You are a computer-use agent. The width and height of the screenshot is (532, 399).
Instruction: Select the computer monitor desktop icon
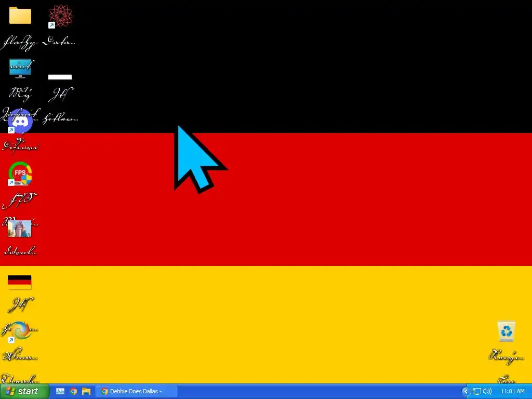coord(20,68)
